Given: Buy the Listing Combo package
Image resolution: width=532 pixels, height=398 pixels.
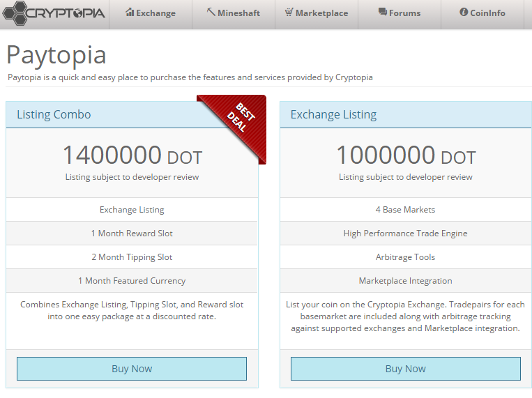Looking at the screenshot, I should [x=132, y=369].
